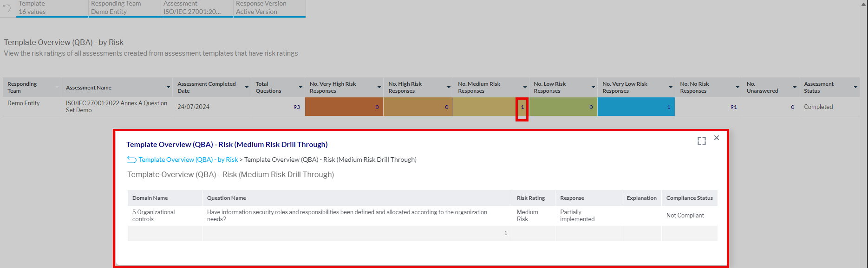Follow the Template Overview (QBA) - by Risk breadcrumb link
The width and height of the screenshot is (868, 268).
tap(188, 160)
